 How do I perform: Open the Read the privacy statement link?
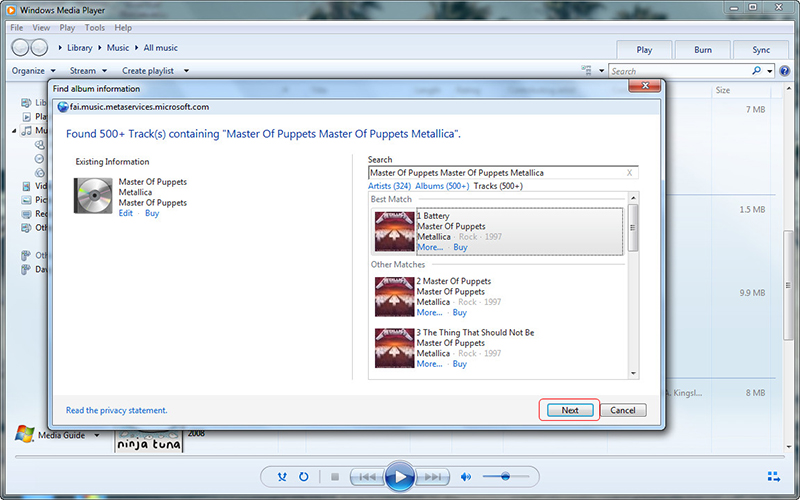tap(116, 410)
